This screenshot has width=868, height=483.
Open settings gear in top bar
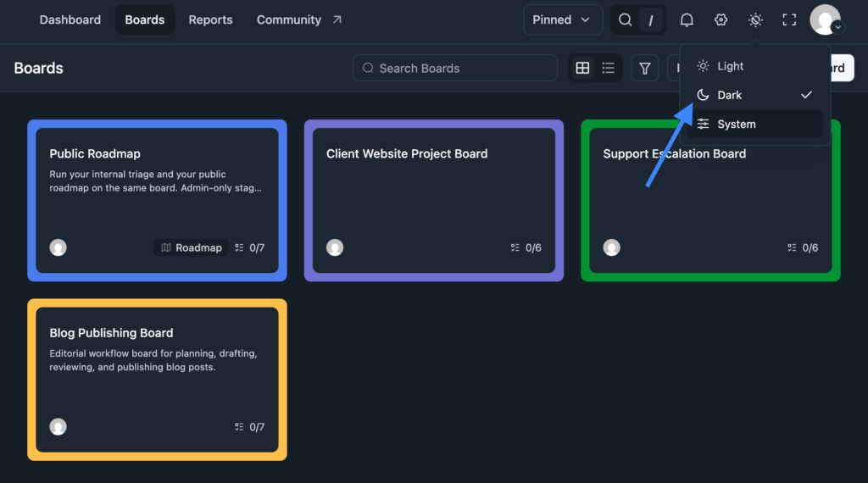click(x=721, y=20)
